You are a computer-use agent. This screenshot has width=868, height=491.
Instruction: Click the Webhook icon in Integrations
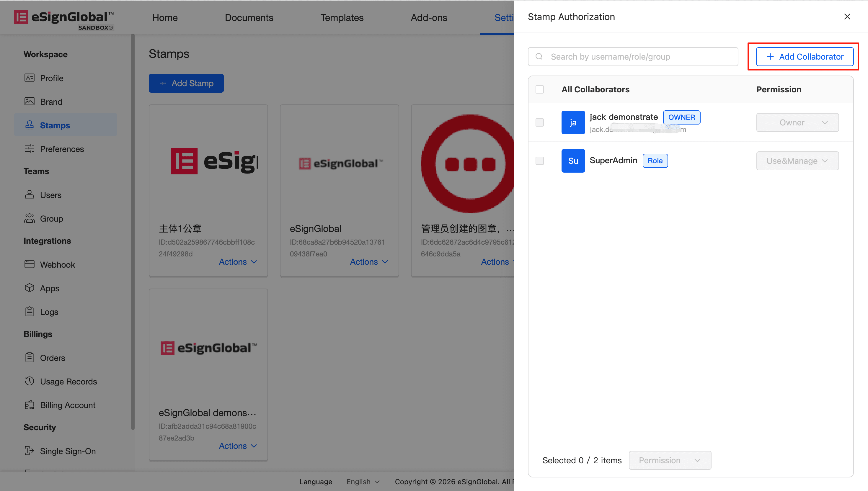29,264
